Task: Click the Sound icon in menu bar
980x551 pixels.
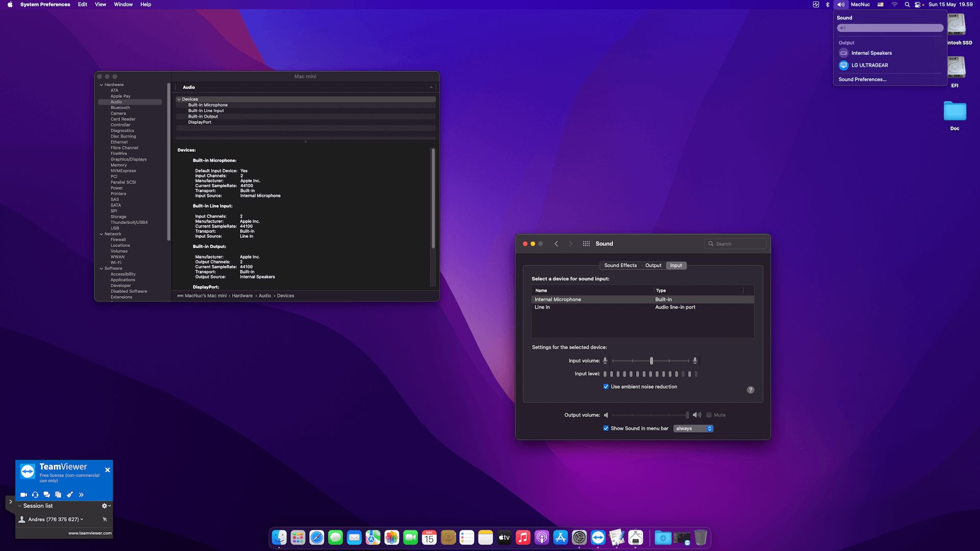Action: [x=841, y=4]
